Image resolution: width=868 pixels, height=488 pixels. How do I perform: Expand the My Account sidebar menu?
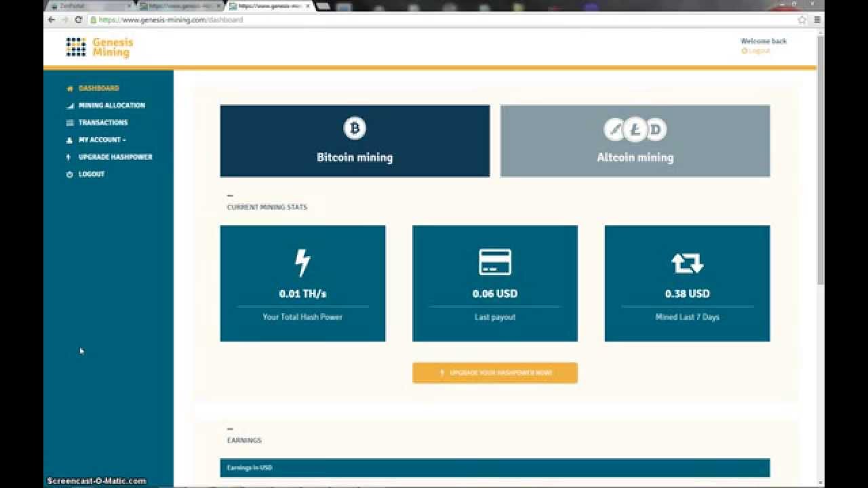(x=96, y=140)
